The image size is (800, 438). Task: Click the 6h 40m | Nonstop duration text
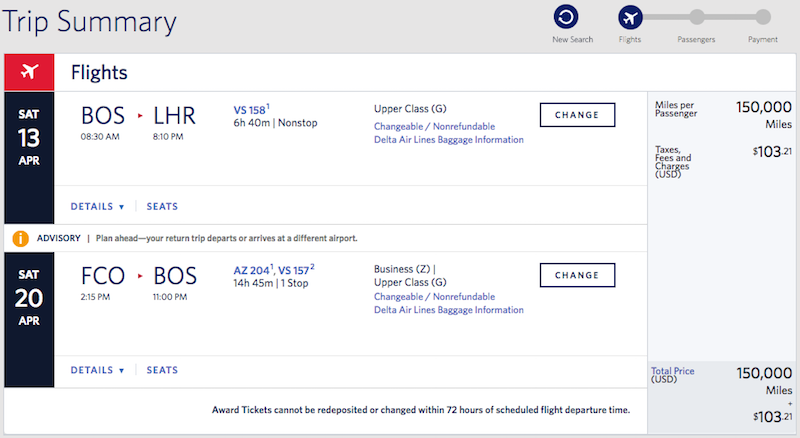(x=276, y=123)
